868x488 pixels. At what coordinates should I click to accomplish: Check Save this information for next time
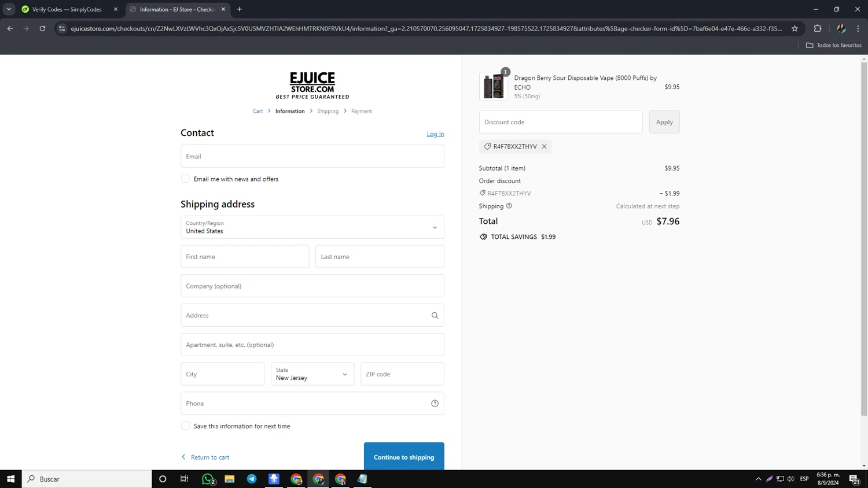[x=185, y=426]
